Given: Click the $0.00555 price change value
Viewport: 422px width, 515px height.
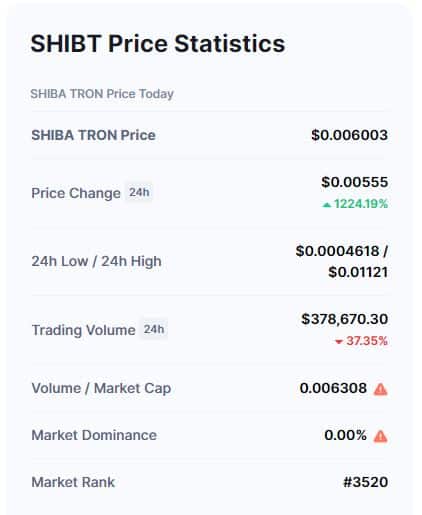Looking at the screenshot, I should [x=355, y=182].
